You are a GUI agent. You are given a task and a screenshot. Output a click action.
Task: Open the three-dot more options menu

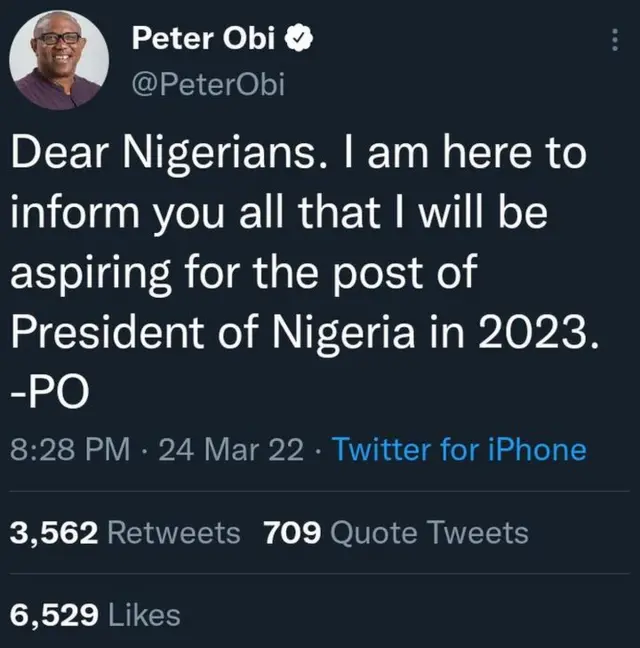coord(614,41)
